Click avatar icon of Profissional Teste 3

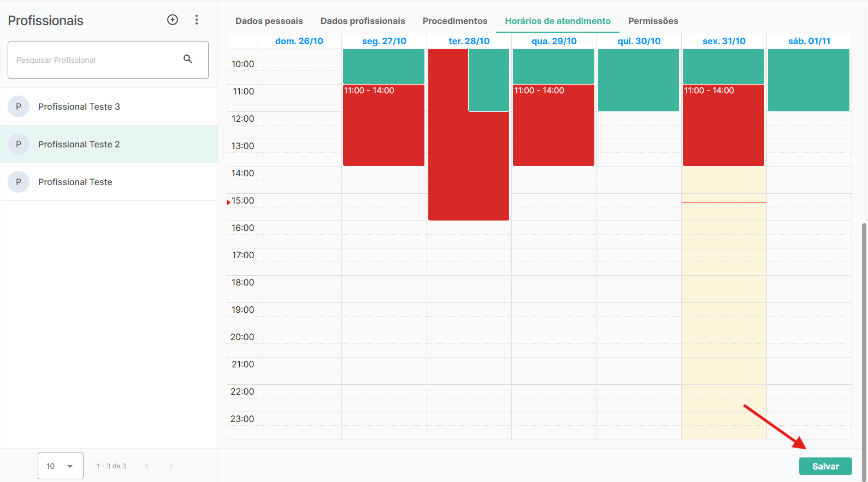[x=19, y=106]
